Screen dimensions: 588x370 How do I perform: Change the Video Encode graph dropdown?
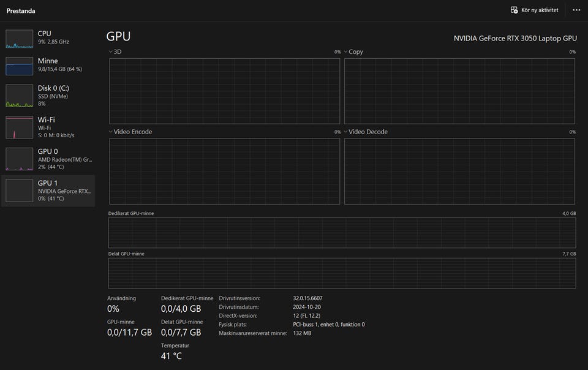point(111,132)
